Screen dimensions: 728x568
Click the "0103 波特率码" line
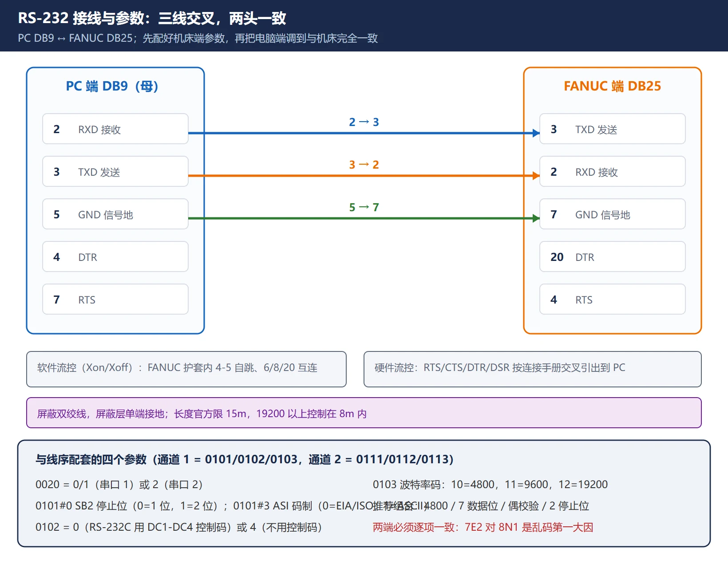[x=490, y=485]
